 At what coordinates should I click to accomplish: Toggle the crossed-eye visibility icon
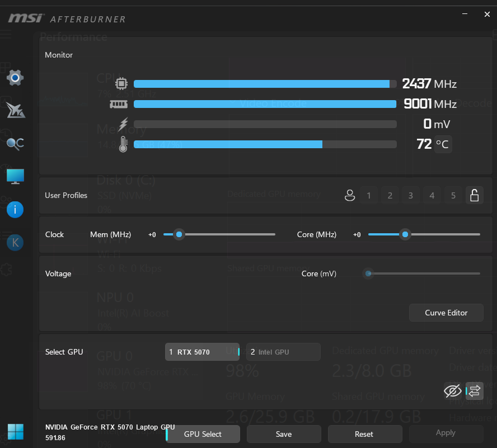pos(452,390)
